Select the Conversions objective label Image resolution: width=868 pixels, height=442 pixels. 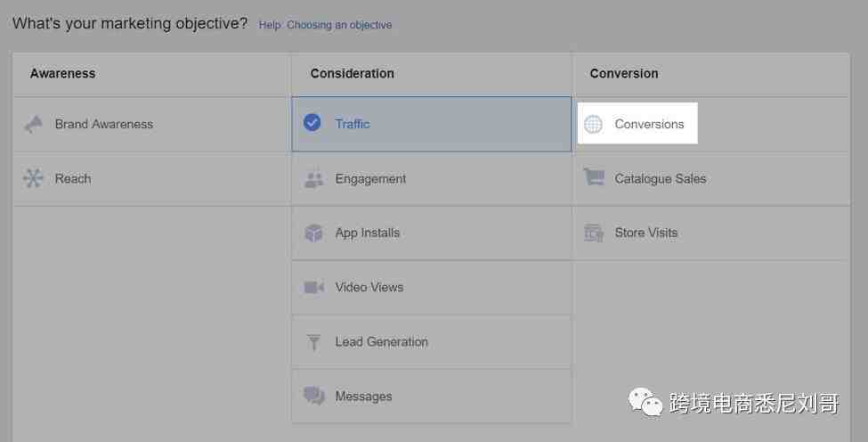649,124
